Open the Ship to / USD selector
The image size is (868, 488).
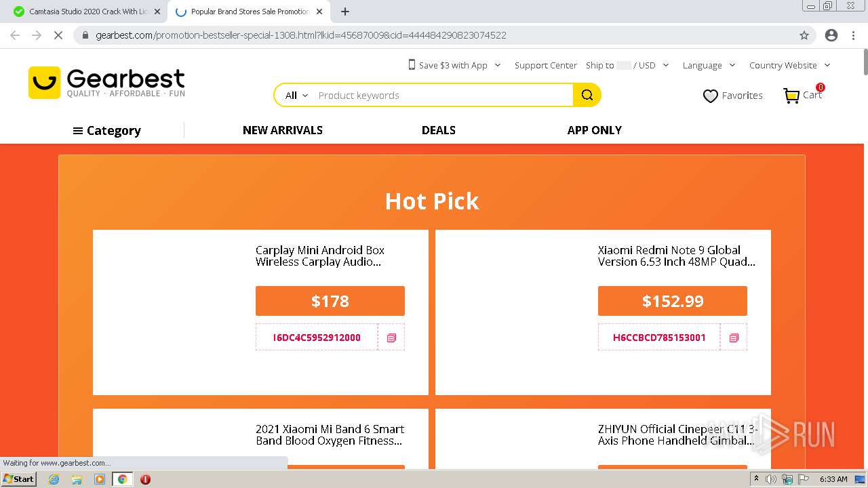pyautogui.click(x=627, y=65)
